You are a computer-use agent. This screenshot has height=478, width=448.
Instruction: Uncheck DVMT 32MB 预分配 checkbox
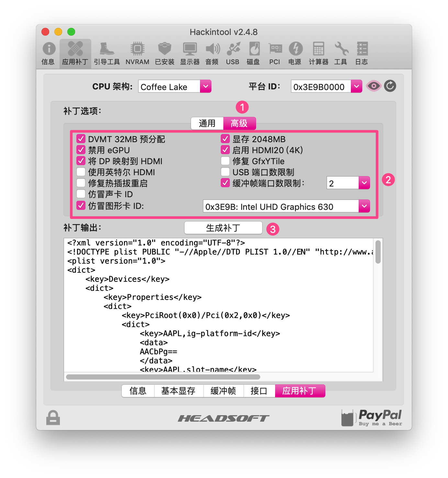coord(81,139)
